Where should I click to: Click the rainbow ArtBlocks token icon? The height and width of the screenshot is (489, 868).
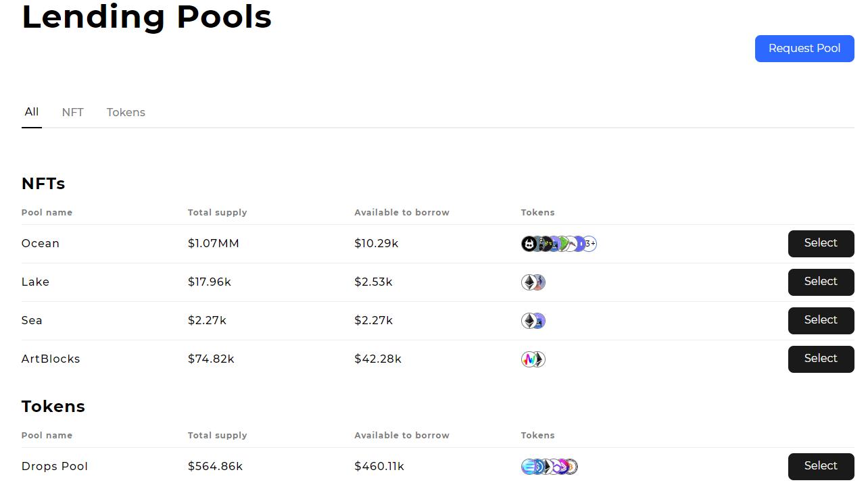coord(529,359)
